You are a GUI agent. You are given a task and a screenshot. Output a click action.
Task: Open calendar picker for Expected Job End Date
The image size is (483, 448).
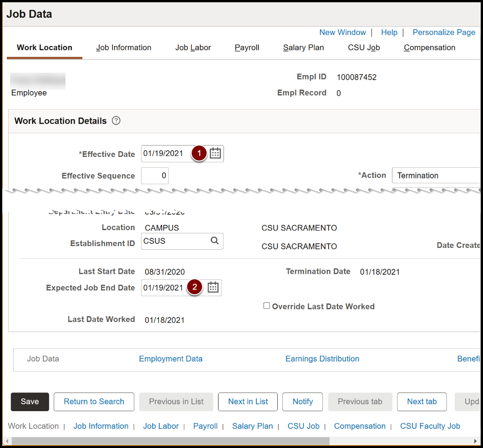[x=213, y=287]
